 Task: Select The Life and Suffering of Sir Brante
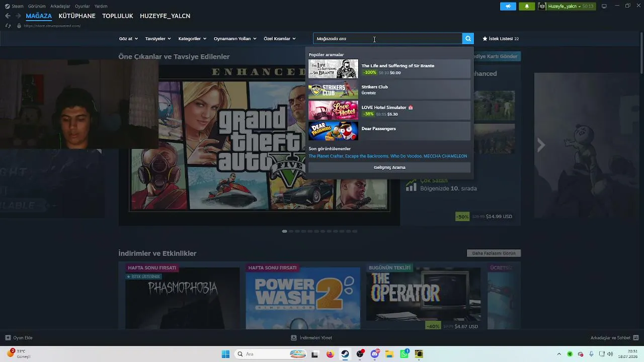389,69
